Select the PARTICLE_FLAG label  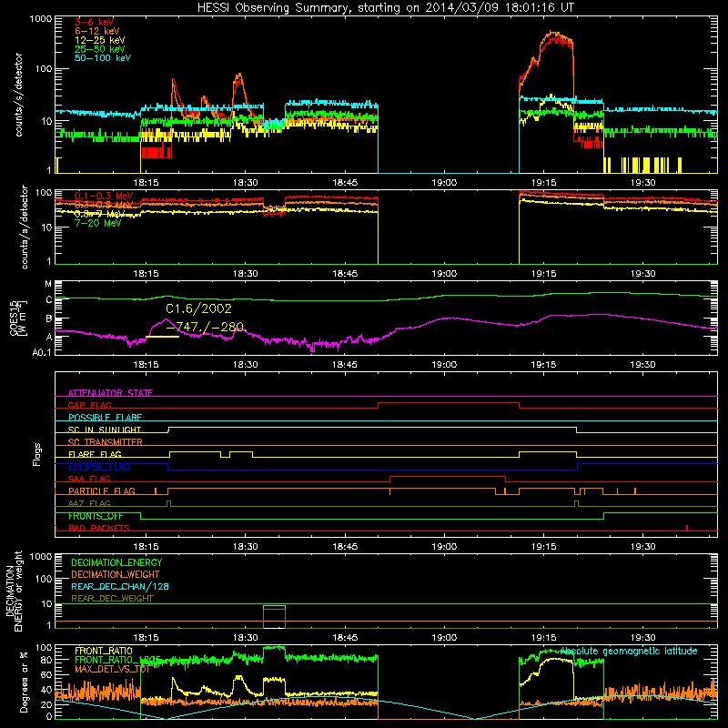point(102,490)
